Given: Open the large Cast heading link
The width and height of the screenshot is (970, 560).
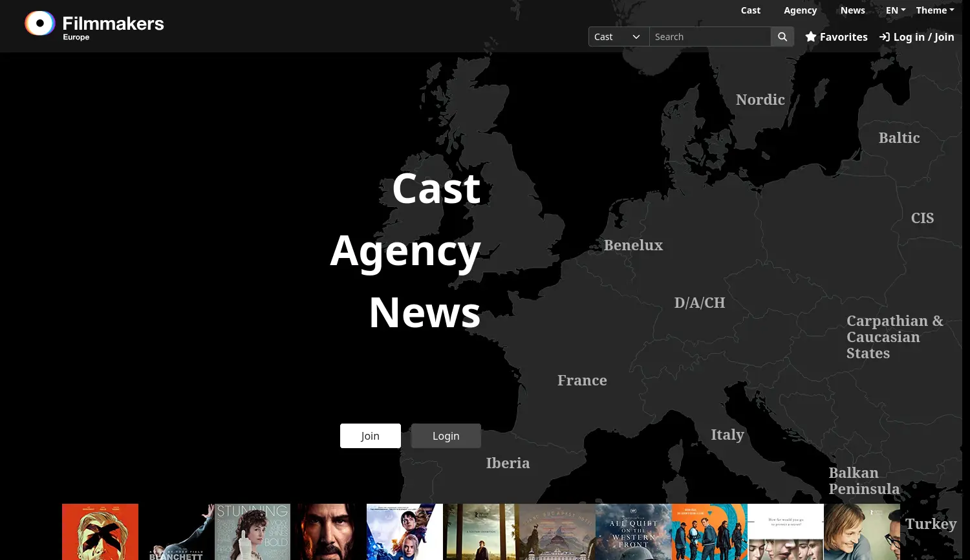Looking at the screenshot, I should point(436,188).
